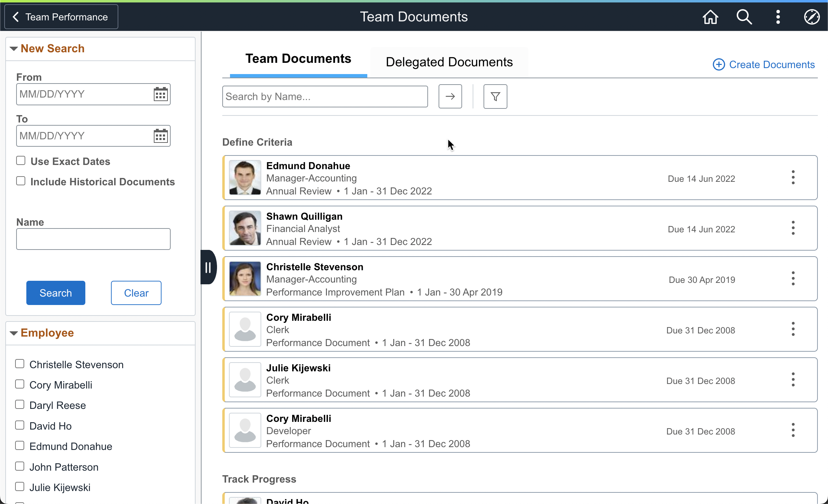The image size is (828, 504).
Task: Collapse the left panel using the side handle
Action: point(208,267)
